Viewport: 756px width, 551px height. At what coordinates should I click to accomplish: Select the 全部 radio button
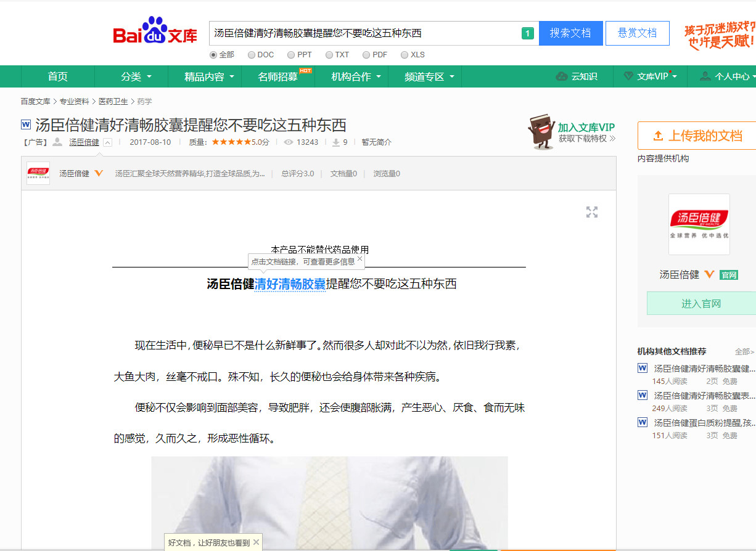pos(213,54)
